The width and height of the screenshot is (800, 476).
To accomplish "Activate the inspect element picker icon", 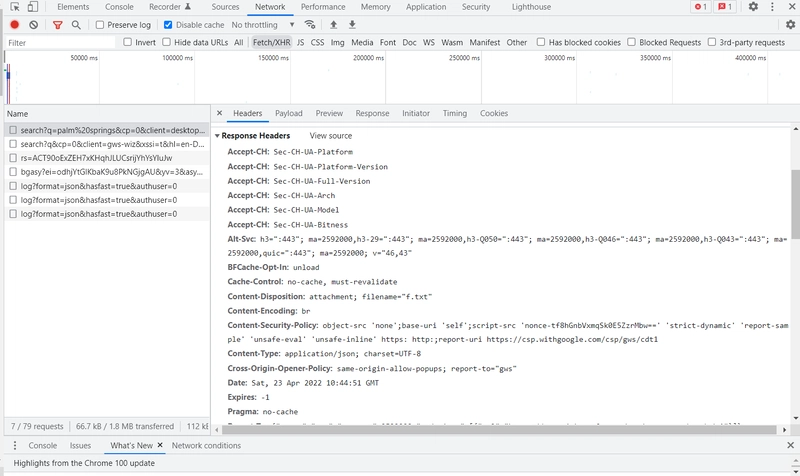I will click(x=15, y=7).
